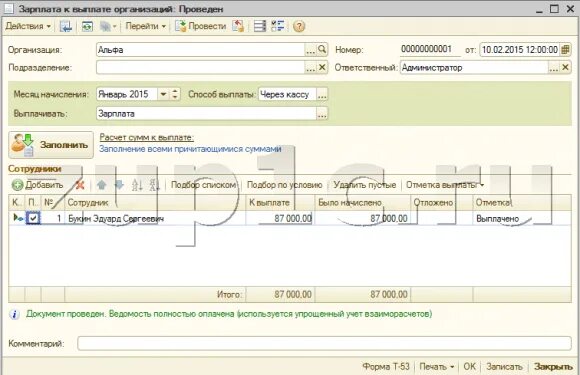Click the move row up arrow icon
The image size is (580, 375).
coord(102,185)
